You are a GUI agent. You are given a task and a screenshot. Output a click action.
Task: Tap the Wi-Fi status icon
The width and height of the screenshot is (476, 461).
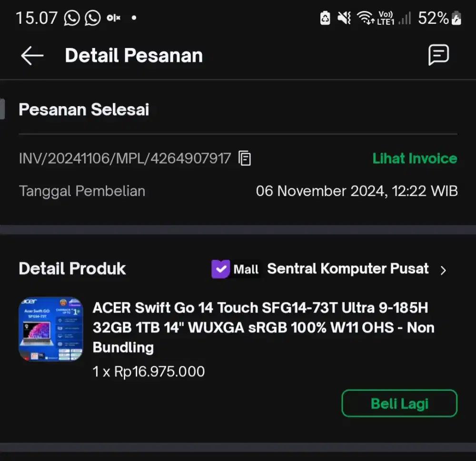click(365, 18)
